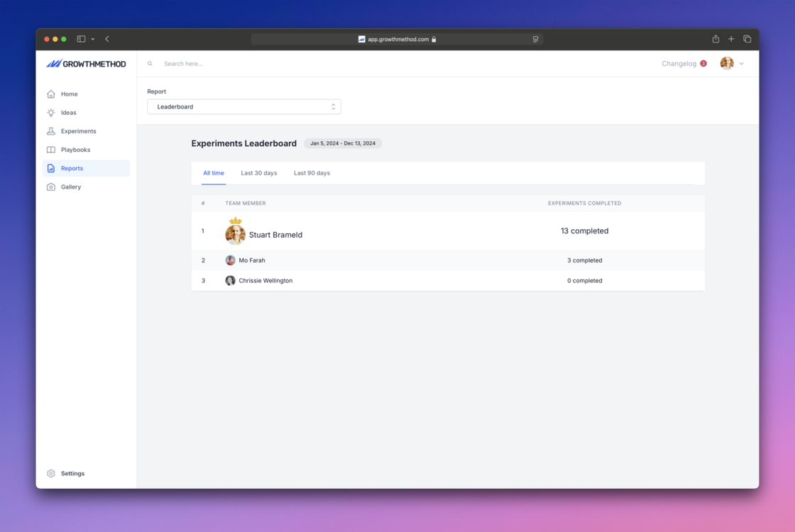The image size is (795, 532).
Task: Click the GrowthMethod logo
Action: pyautogui.click(x=86, y=64)
